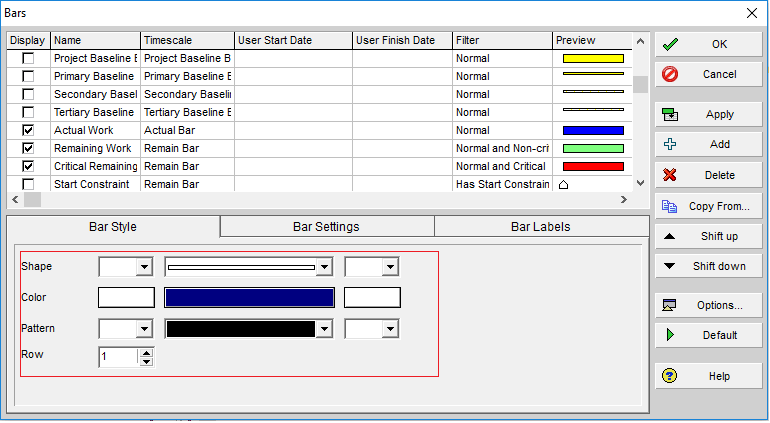Click the horizontal scroll right arrow

point(624,199)
